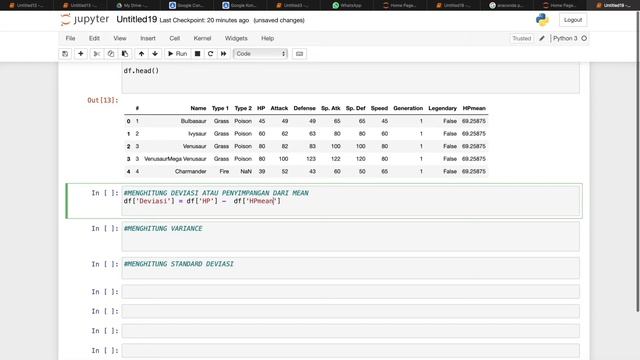The image size is (640, 360).
Task: Click the pencil edit icon near Trusted
Action: pyautogui.click(x=542, y=38)
